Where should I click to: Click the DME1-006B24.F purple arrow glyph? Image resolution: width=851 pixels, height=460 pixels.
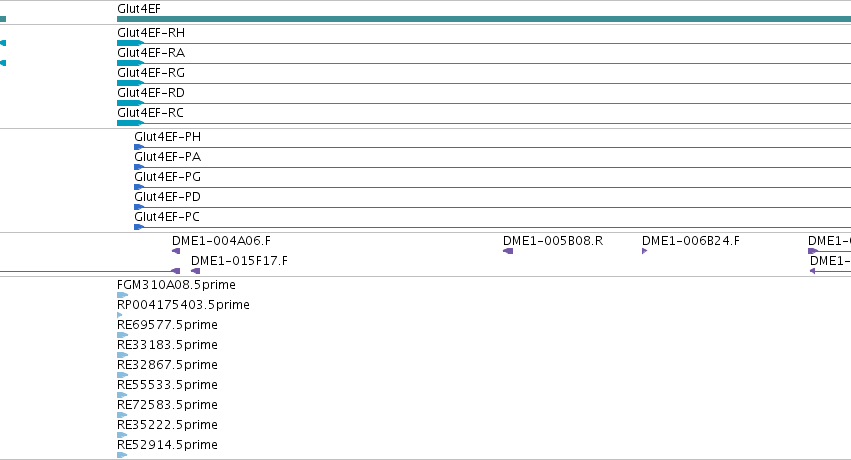[x=645, y=251]
